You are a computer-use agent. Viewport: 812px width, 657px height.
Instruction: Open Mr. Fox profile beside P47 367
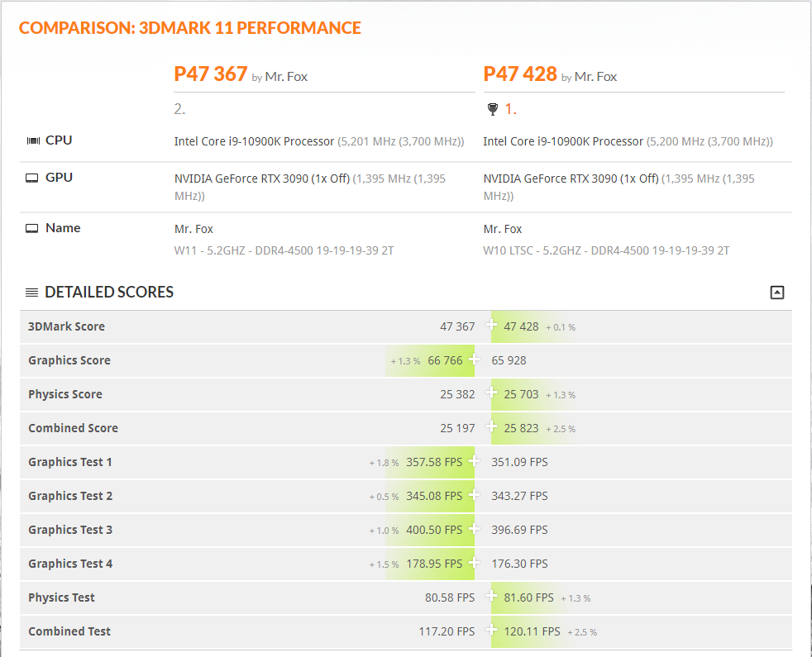pos(286,77)
